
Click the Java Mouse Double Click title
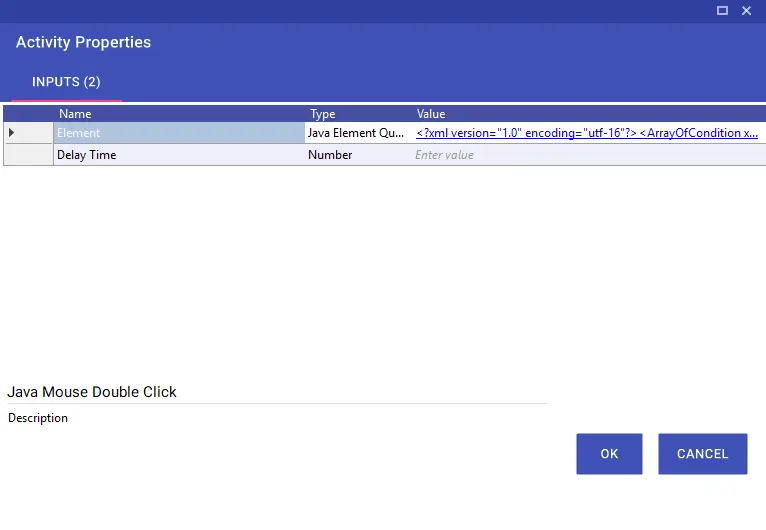coord(92,392)
